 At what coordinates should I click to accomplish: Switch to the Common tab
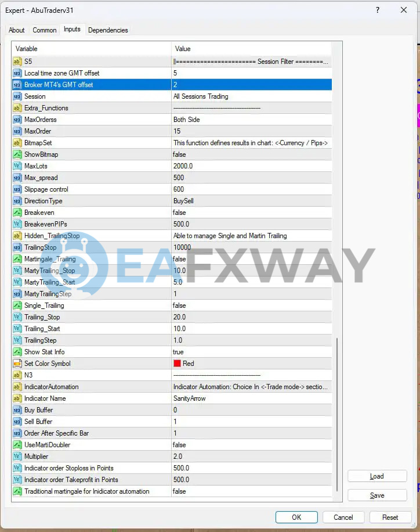[45, 30]
